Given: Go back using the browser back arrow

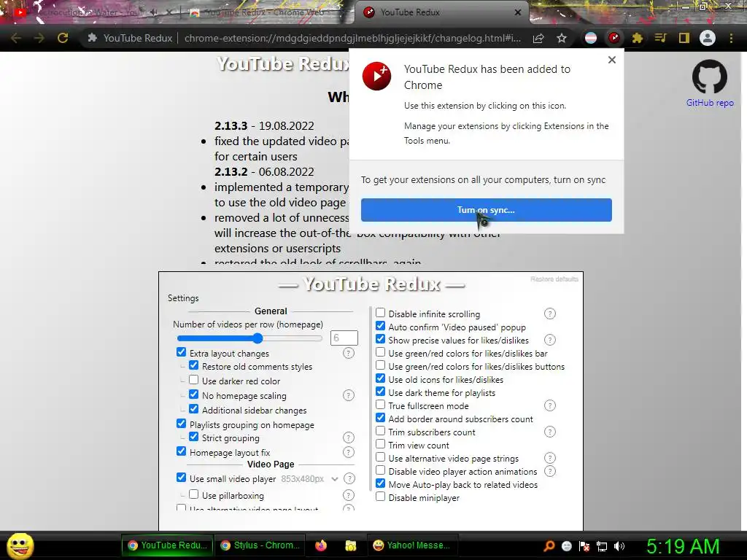Looking at the screenshot, I should pyautogui.click(x=16, y=38).
